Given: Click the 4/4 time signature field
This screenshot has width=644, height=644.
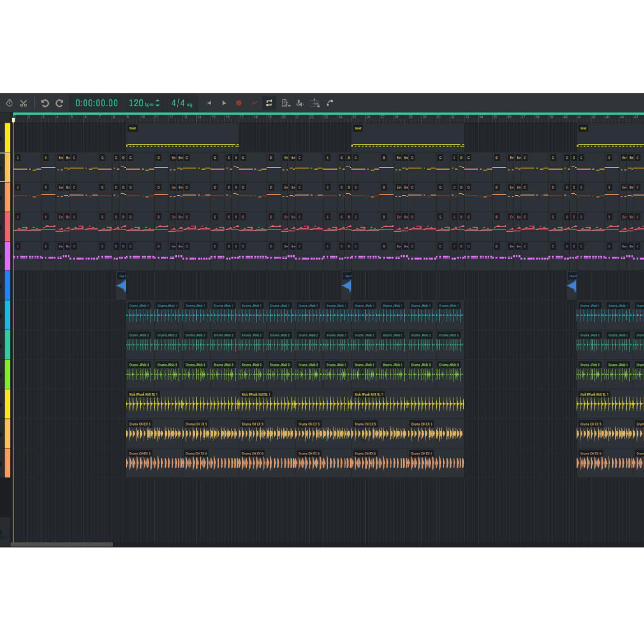Looking at the screenshot, I should [181, 103].
